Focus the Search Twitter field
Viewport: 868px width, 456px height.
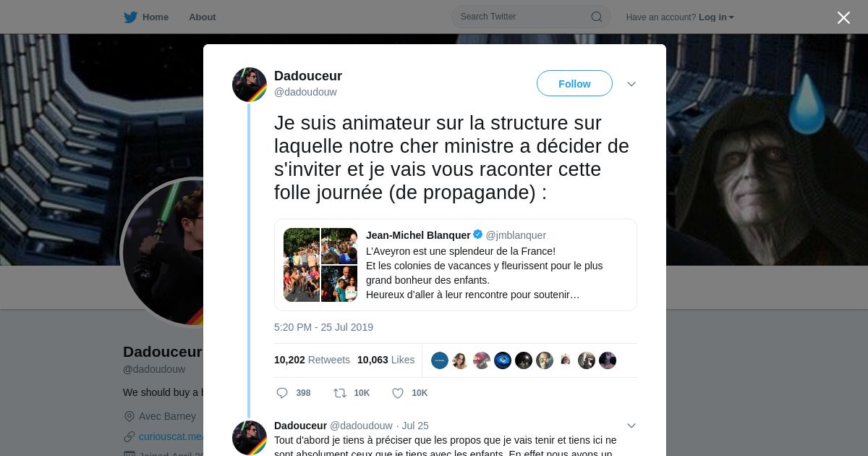click(531, 17)
